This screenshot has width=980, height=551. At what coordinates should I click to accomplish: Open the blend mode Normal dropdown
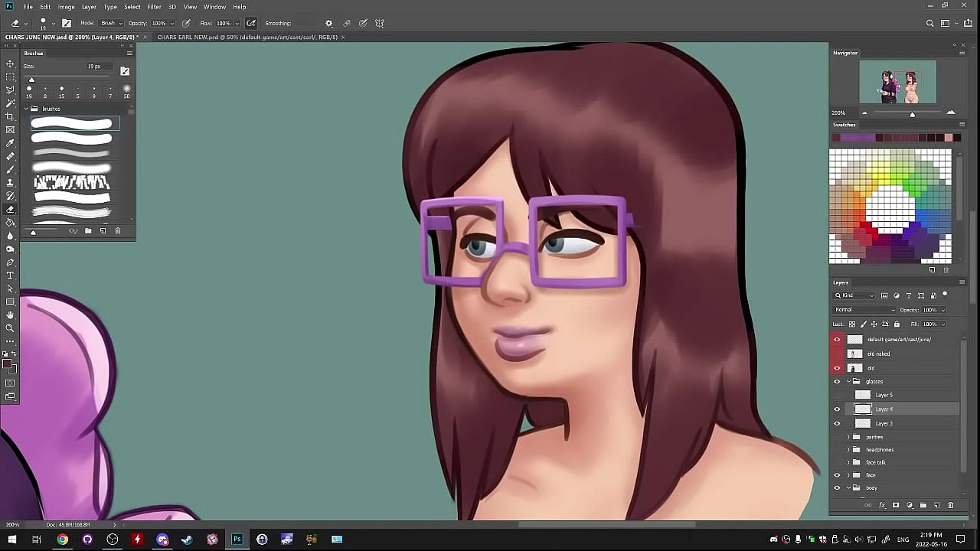(x=864, y=310)
